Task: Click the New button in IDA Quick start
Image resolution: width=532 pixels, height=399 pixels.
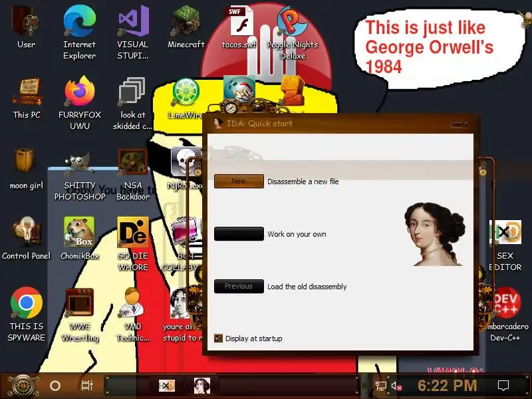Action: coord(239,181)
